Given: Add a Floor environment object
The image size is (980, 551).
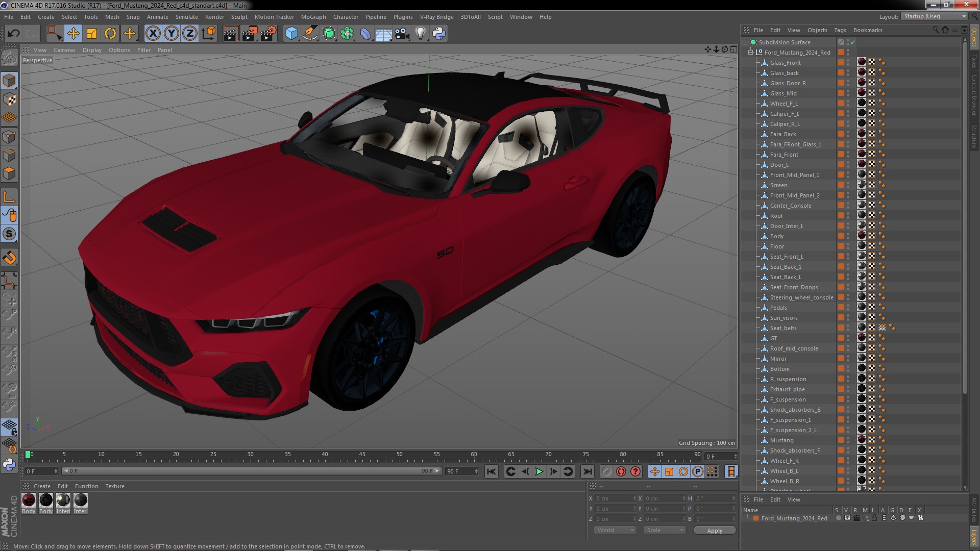Looking at the screenshot, I should pyautogui.click(x=384, y=34).
